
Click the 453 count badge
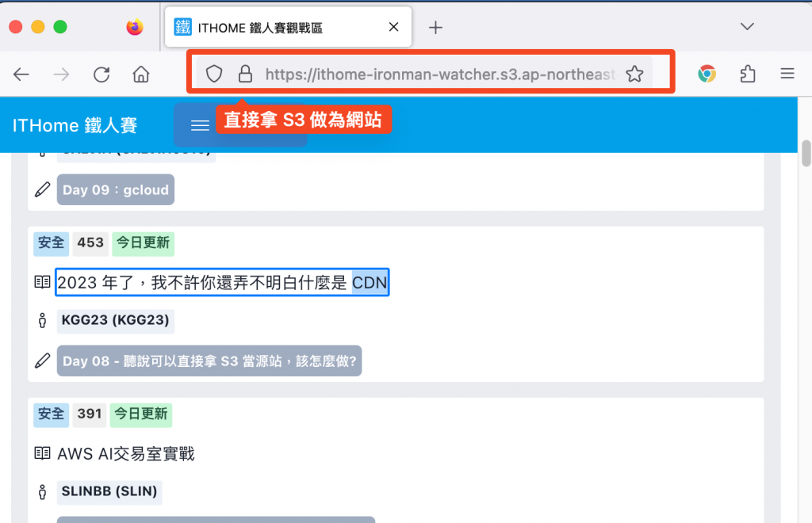90,242
